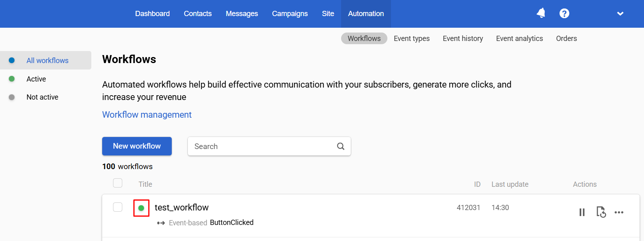Check the test_workflow row checkbox

coord(117,207)
